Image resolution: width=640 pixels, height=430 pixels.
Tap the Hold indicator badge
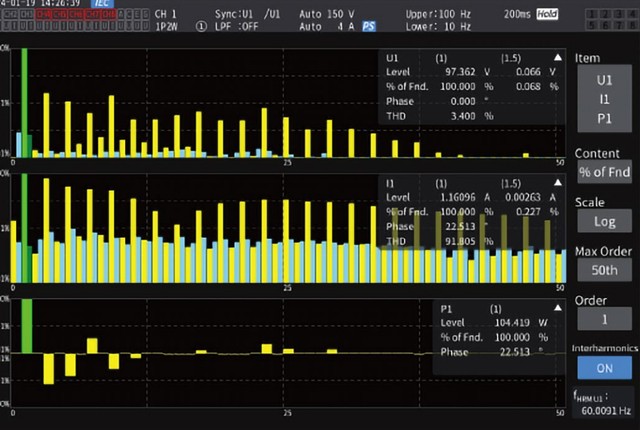point(547,14)
